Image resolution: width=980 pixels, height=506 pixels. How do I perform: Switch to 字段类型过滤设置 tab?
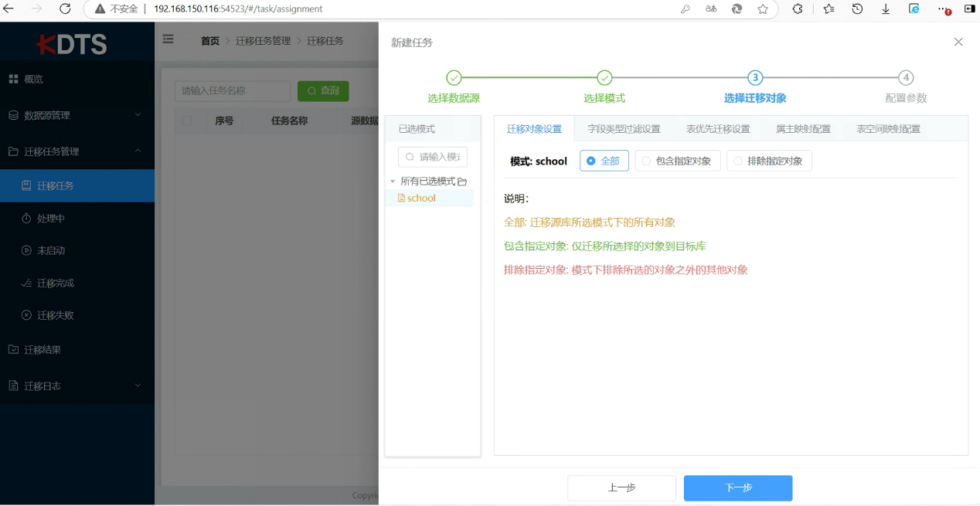tap(623, 129)
